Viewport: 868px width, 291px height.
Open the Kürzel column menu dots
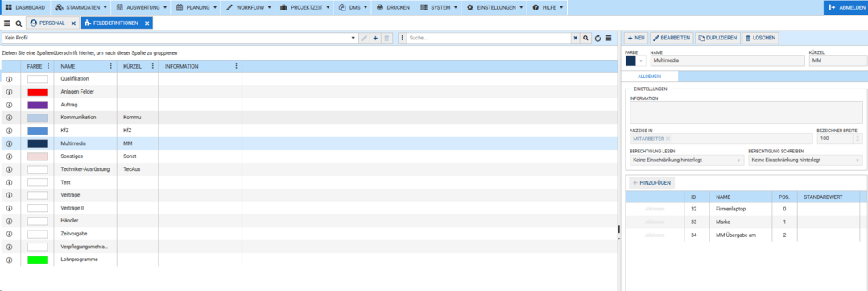(x=152, y=66)
